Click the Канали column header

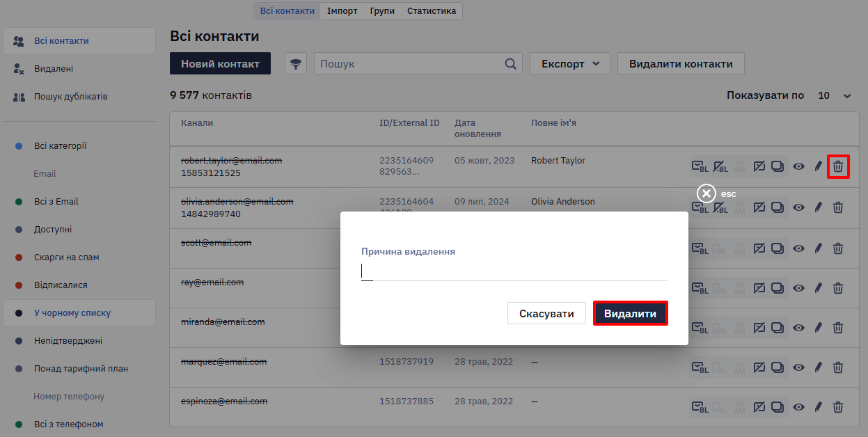click(x=197, y=123)
